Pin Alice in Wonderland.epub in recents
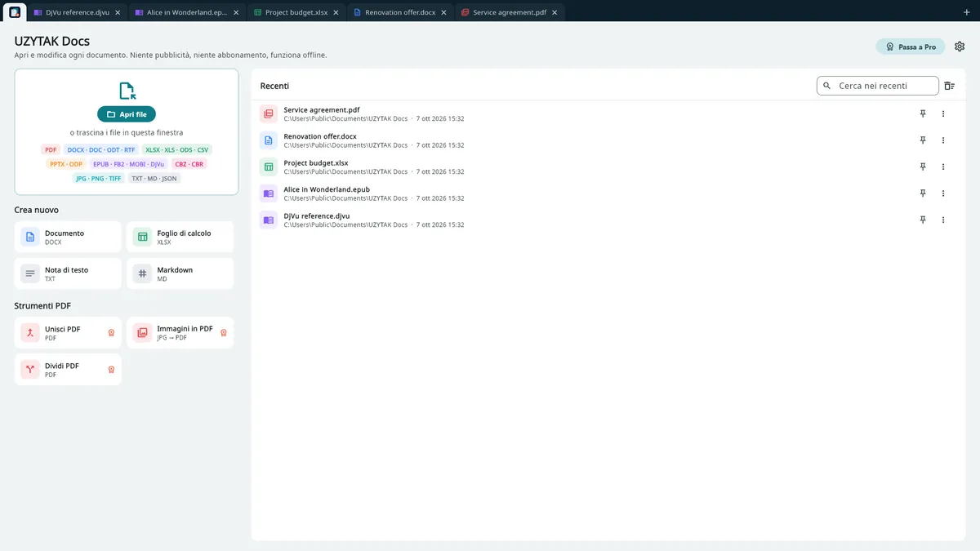 pos(923,193)
